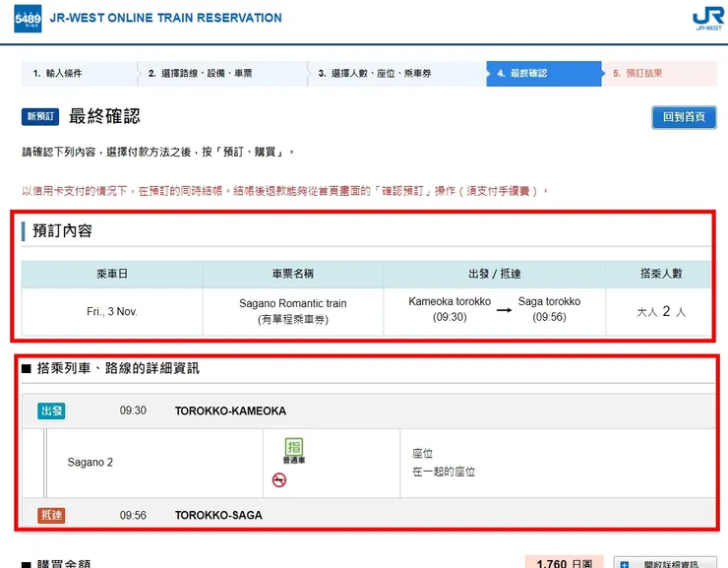Click the 09:30 departure time in route details
This screenshot has width=728, height=568.
(133, 410)
